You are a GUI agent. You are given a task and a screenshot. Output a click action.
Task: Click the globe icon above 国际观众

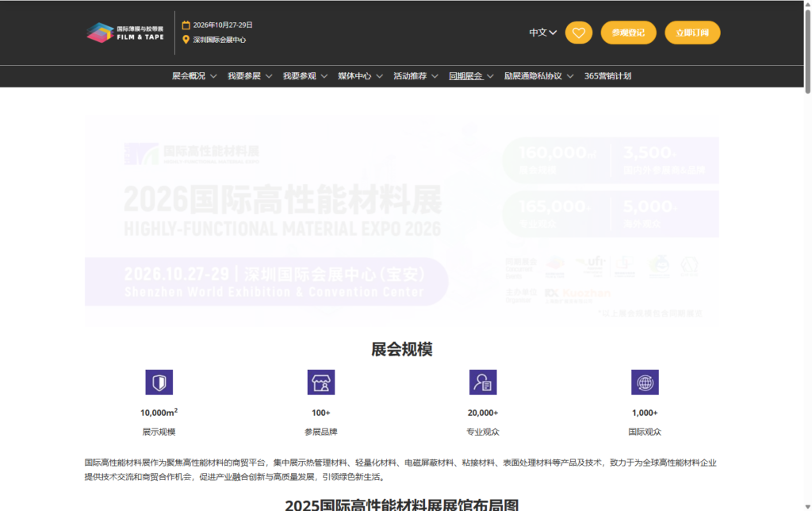tap(645, 382)
